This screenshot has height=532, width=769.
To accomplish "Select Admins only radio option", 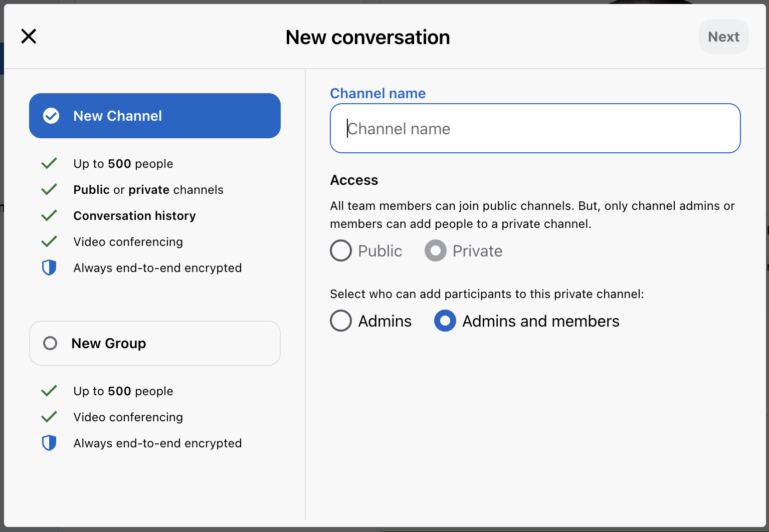I will (x=341, y=321).
